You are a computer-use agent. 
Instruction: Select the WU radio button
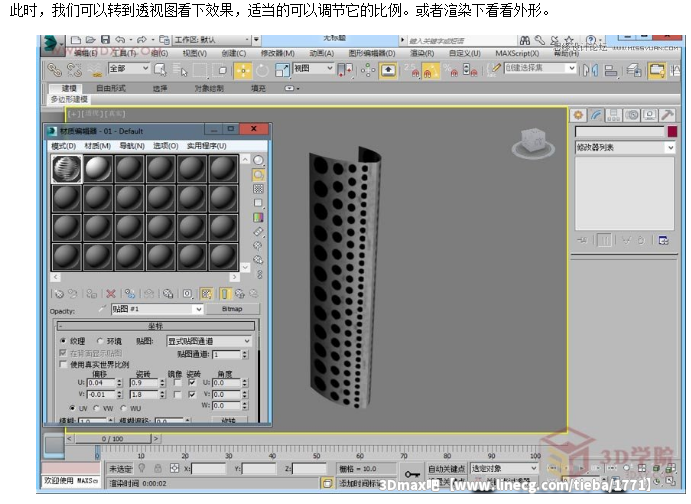click(x=123, y=408)
